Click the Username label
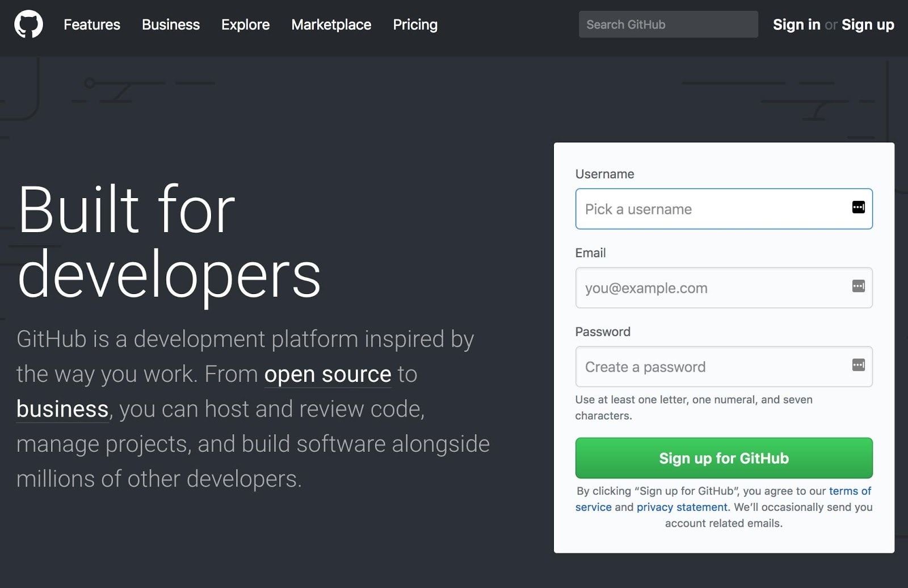Screen dimensions: 908x588 tap(605, 174)
